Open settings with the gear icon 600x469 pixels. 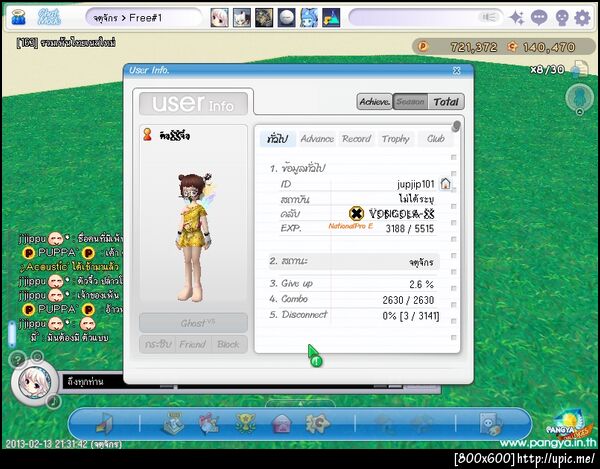582,18
